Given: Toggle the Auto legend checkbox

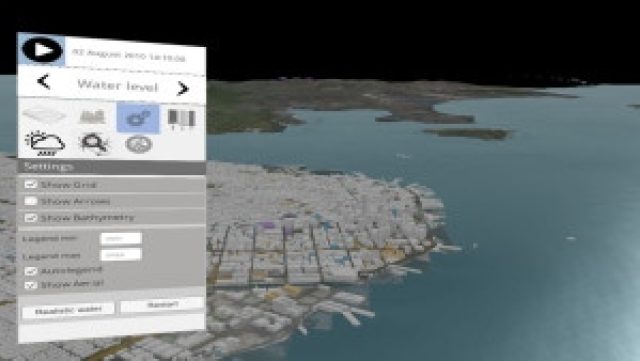Looking at the screenshot, I should pos(31,271).
